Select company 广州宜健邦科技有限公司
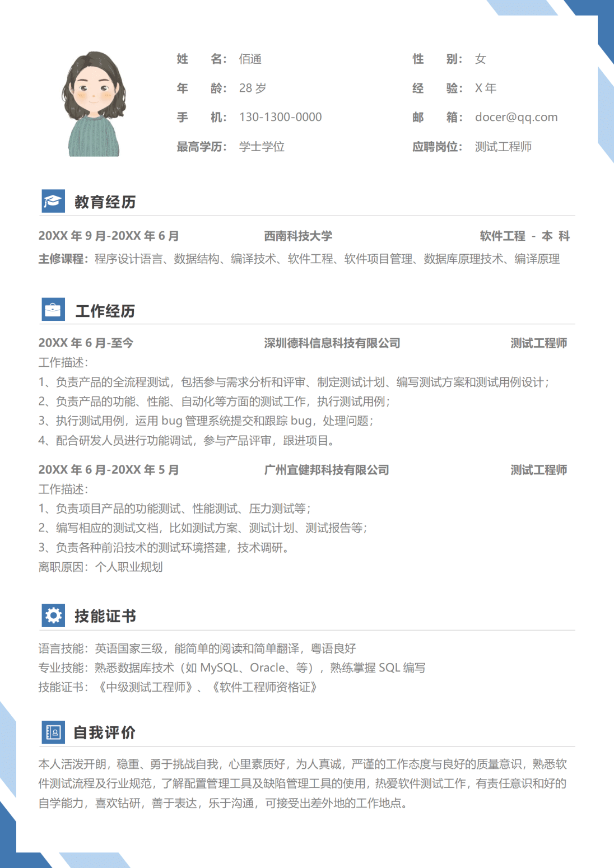The width and height of the screenshot is (614, 868). (x=327, y=470)
